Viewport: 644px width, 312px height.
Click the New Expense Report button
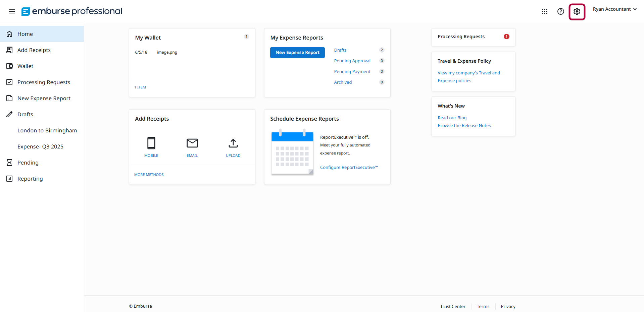pyautogui.click(x=297, y=52)
